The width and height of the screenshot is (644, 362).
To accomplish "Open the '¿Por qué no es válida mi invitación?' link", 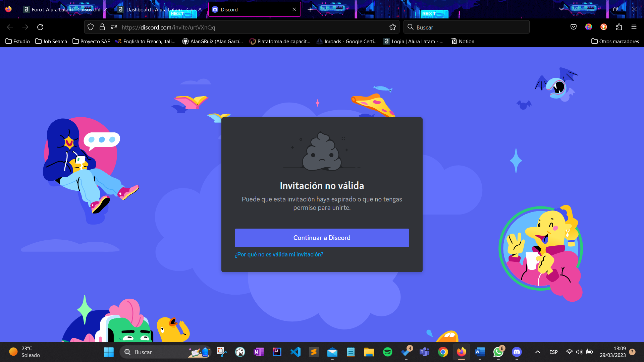I will click(279, 254).
